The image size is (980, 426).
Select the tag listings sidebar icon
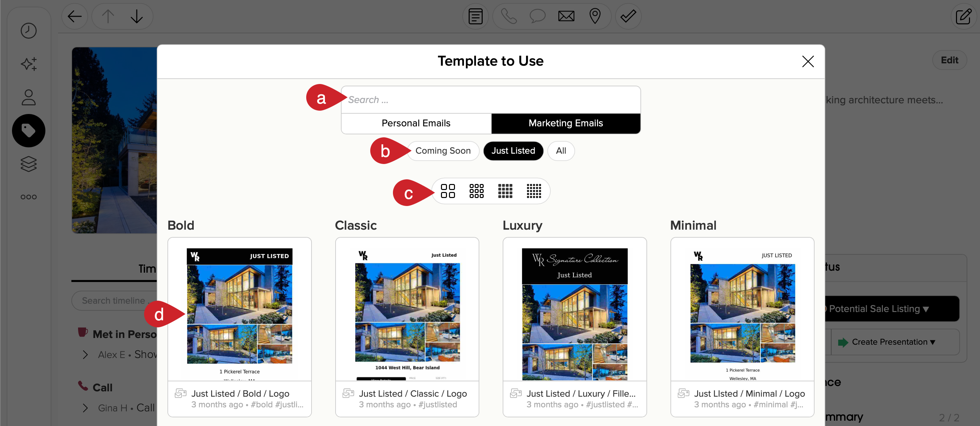[29, 130]
